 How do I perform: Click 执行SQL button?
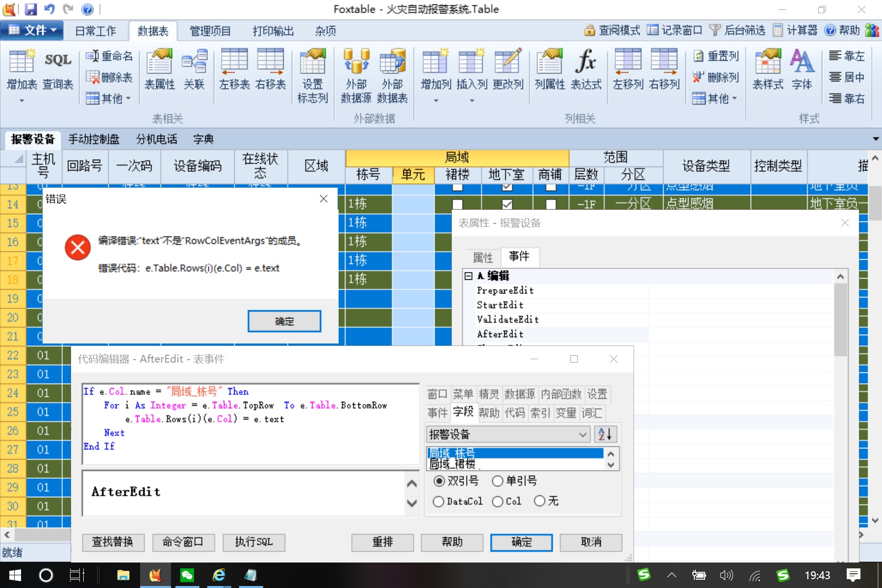click(x=254, y=542)
